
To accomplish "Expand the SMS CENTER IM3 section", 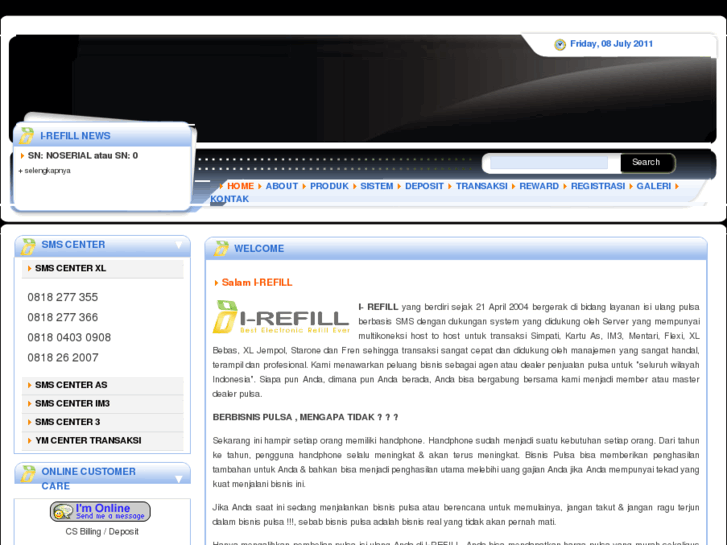I will [102, 404].
